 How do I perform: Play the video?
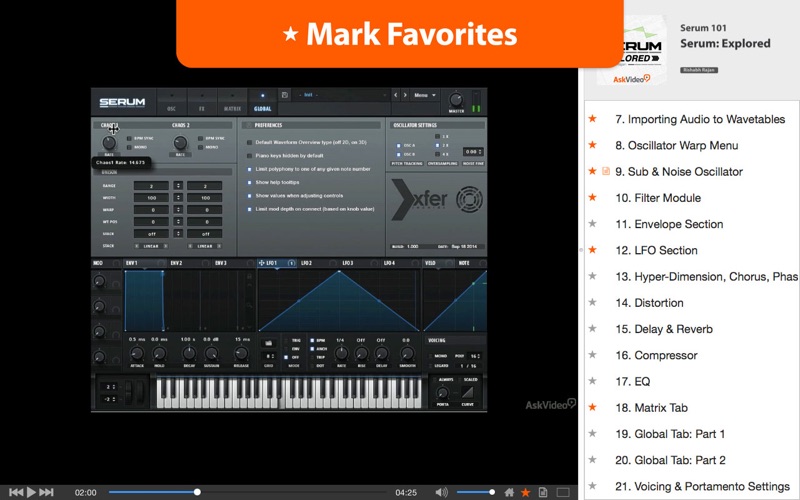[31, 492]
